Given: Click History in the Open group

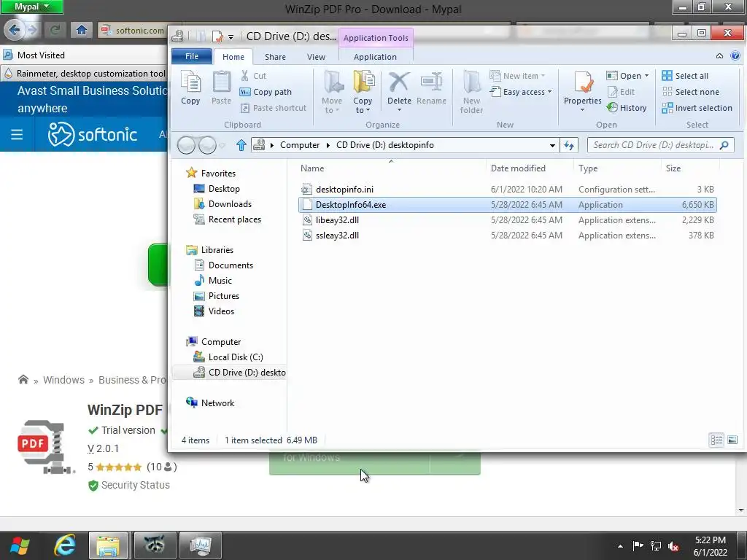Looking at the screenshot, I should [627, 108].
